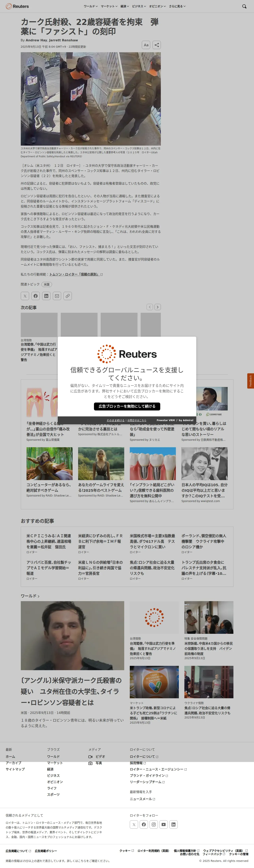Click the Reuters logo in the header
Screen dimensions: 254x868
[x=17, y=6]
